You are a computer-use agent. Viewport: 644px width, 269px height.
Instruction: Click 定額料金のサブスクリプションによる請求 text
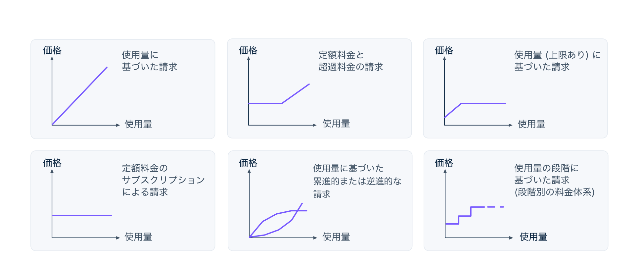[x=163, y=180]
